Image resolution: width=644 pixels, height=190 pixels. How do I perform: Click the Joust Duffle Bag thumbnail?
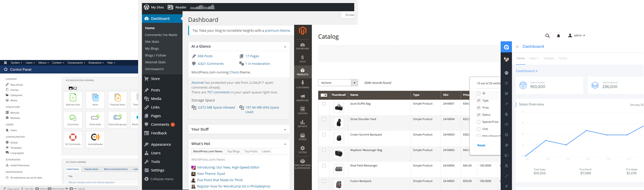pyautogui.click(x=339, y=107)
